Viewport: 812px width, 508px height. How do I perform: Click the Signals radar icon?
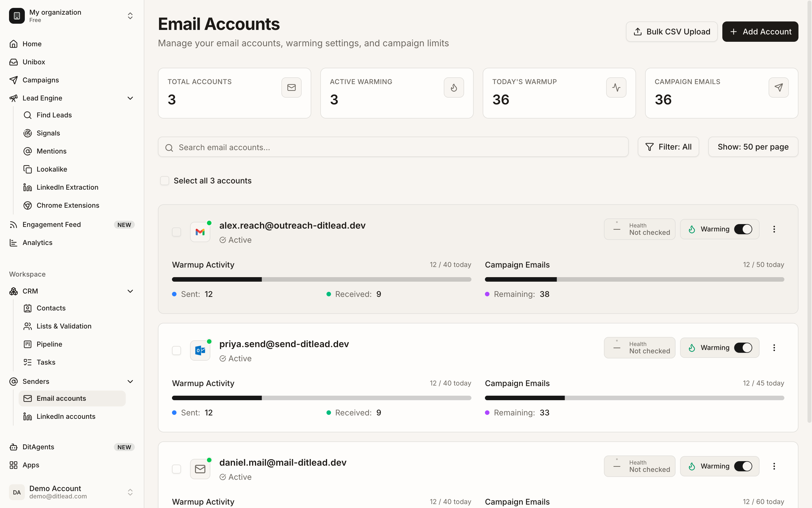coord(28,133)
